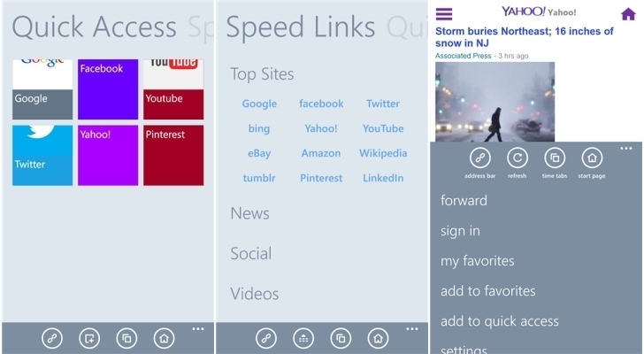Tap tabs icon in Speed Links bar

pyautogui.click(x=341, y=338)
